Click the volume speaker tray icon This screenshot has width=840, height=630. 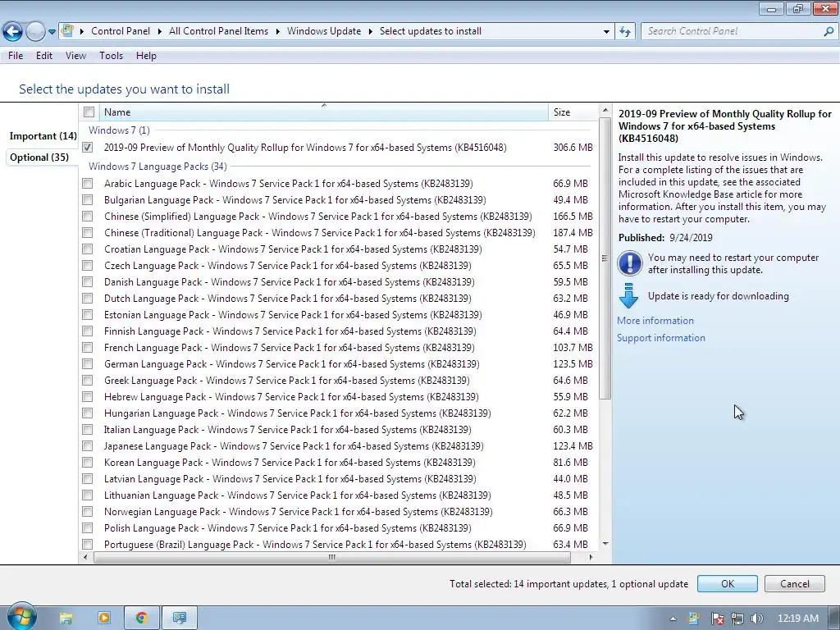[757, 619]
